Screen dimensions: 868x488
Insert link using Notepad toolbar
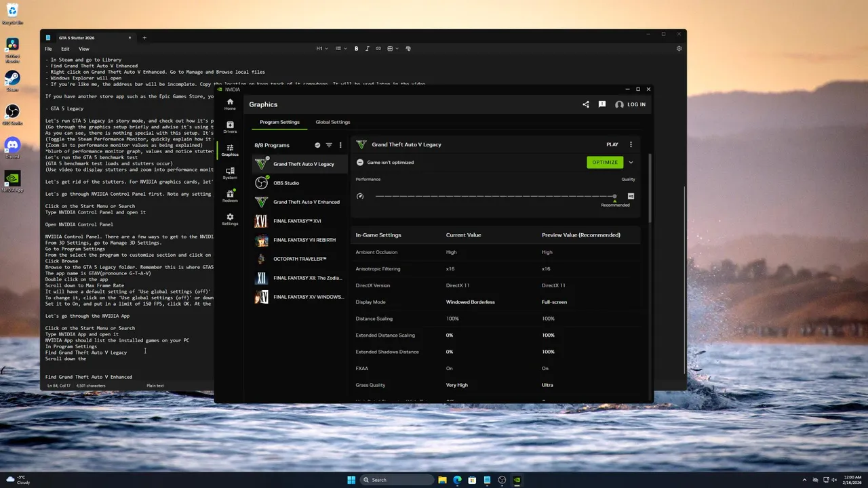coord(378,49)
